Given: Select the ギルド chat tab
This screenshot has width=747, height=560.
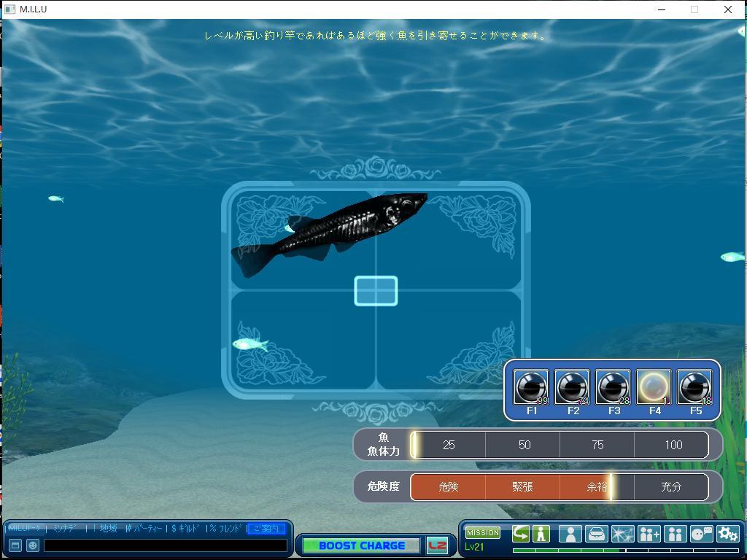Looking at the screenshot, I should [187, 529].
